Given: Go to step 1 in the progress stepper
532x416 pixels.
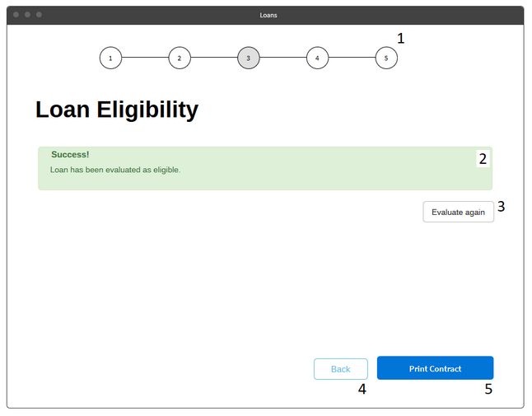Looking at the screenshot, I should 110,58.
